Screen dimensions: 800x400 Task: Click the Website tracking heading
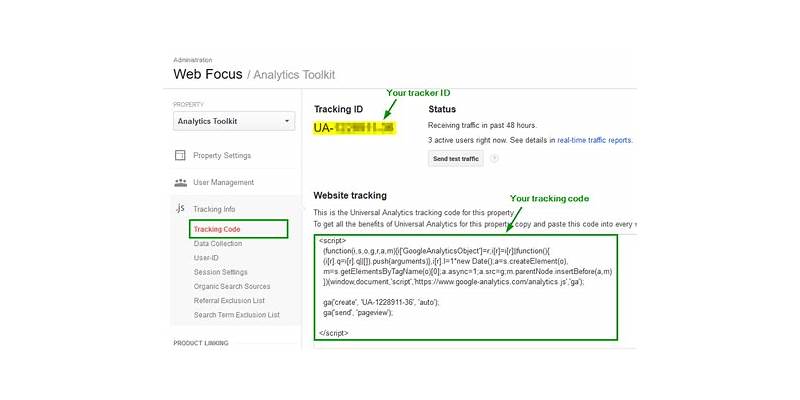(350, 195)
